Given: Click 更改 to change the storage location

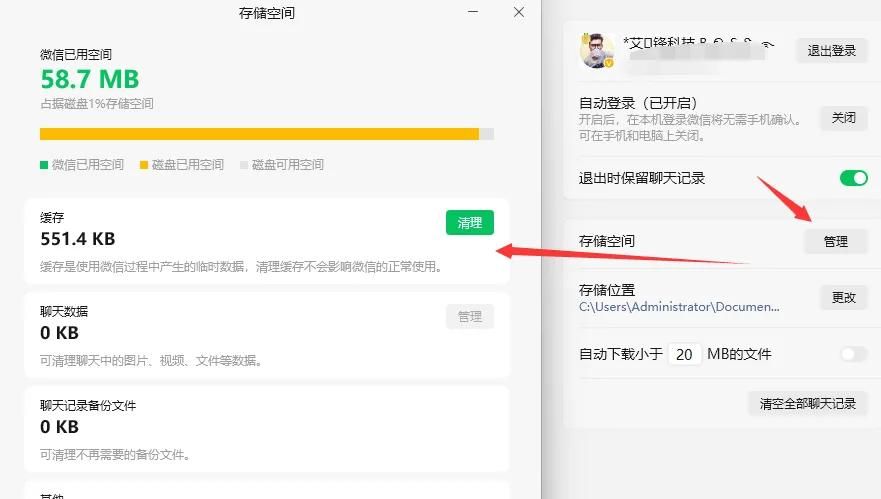Looking at the screenshot, I should click(x=843, y=297).
